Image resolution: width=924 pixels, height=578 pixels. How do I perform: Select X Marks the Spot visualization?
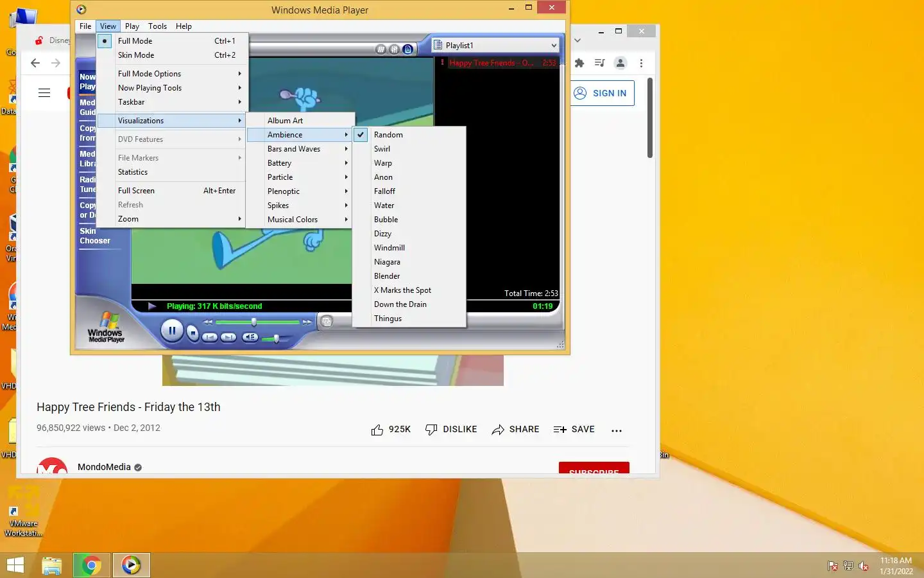pyautogui.click(x=409, y=290)
